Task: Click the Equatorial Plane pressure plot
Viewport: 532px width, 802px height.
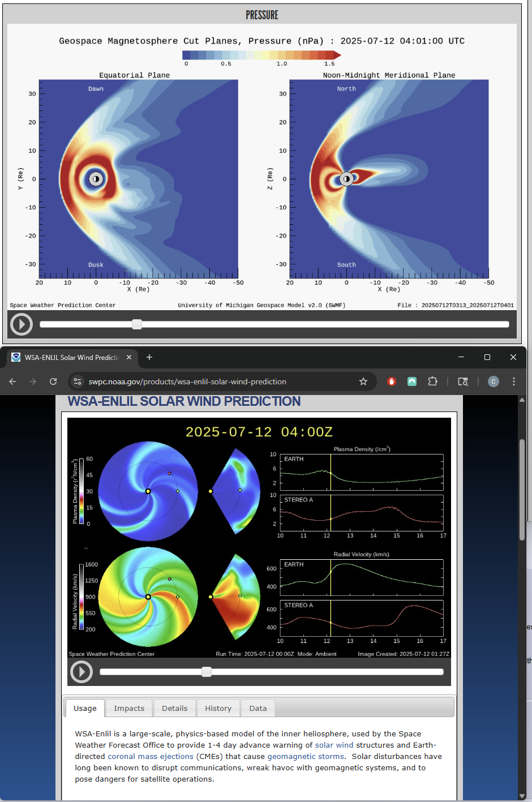Action: tap(139, 179)
